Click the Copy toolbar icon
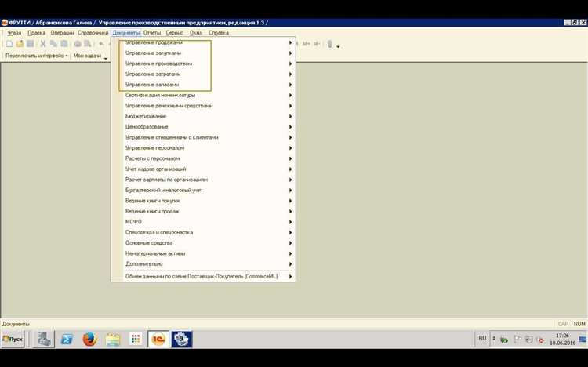The height and width of the screenshot is (367, 588). (x=53, y=44)
